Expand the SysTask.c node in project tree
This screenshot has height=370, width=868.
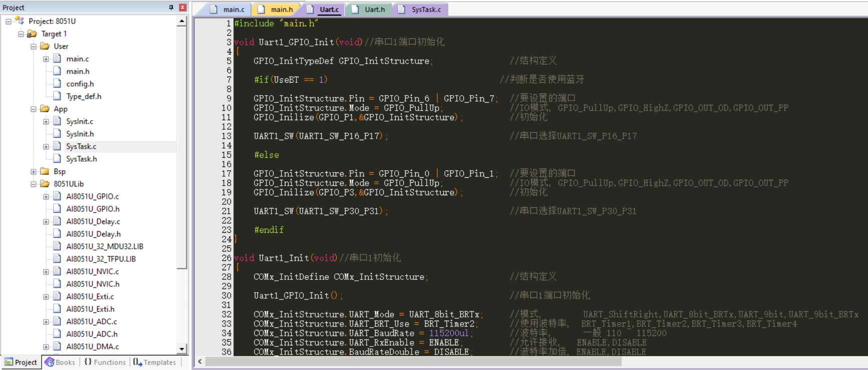(x=46, y=147)
